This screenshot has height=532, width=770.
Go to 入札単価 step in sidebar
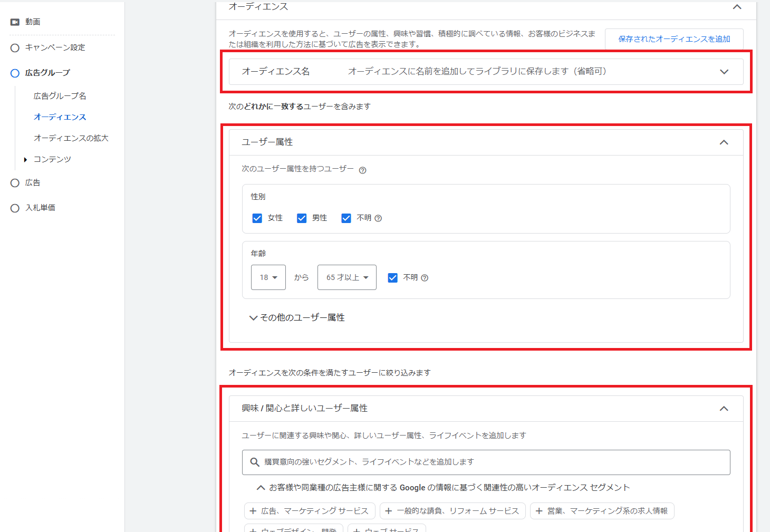click(41, 208)
